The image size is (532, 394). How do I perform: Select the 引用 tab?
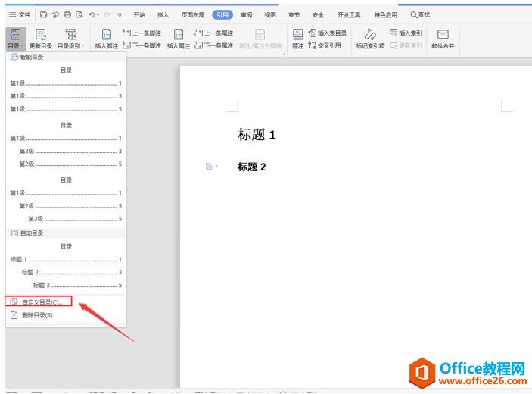coord(222,15)
